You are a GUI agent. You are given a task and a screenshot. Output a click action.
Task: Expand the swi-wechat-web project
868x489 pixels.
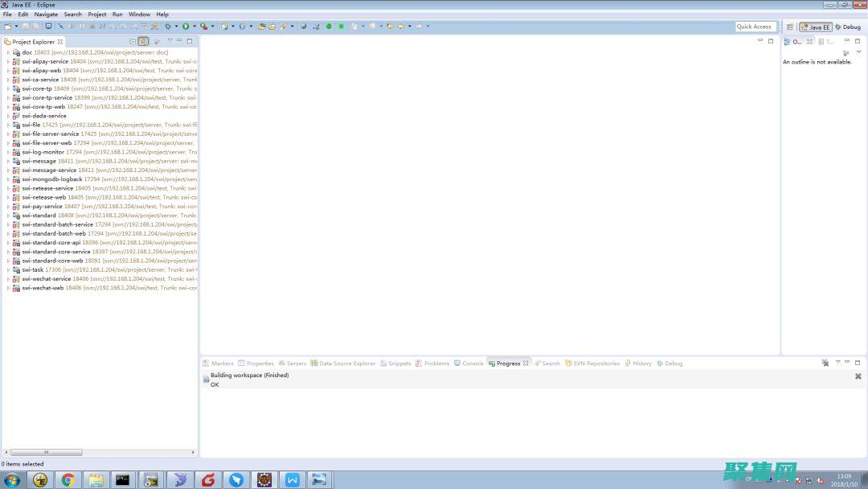click(x=8, y=288)
